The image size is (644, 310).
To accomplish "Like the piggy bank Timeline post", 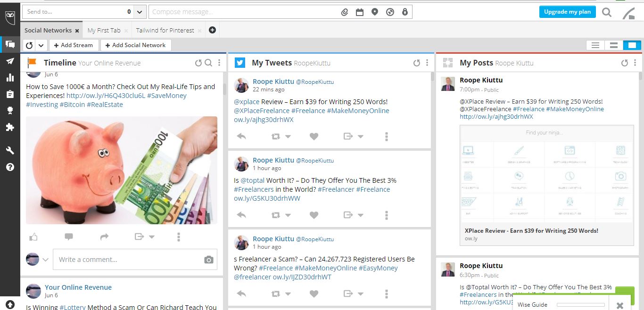I will pos(33,237).
